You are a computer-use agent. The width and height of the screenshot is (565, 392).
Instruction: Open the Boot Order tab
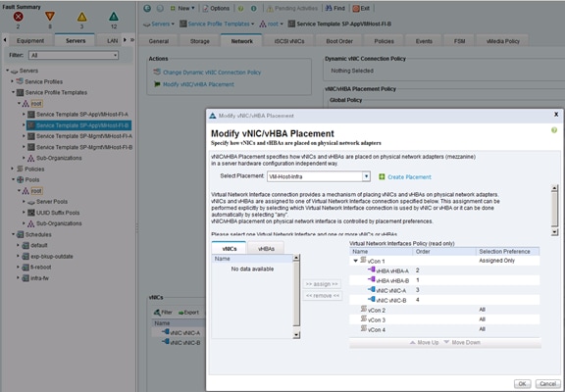[339, 41]
